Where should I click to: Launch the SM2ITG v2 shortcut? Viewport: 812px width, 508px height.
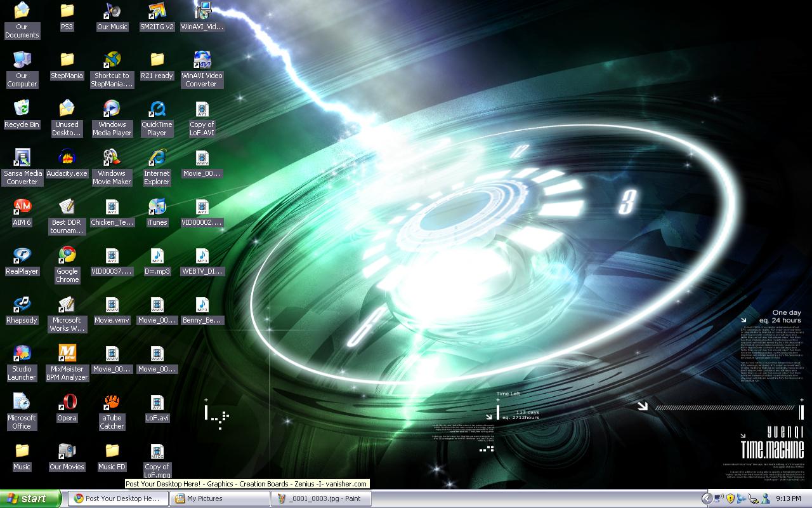click(157, 17)
